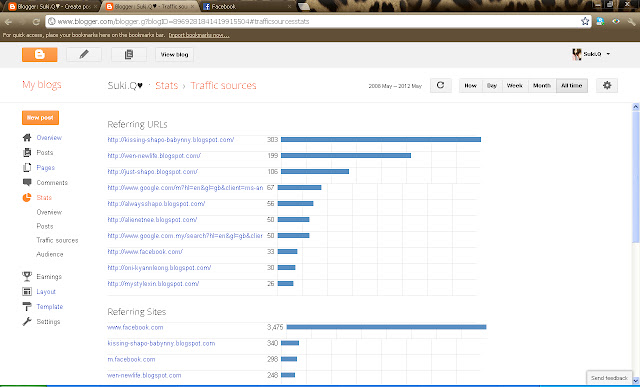Viewport: 640px width, 387px height.
Task: Open the wen-newlife.blogspot.com referring site
Action: [x=144, y=375]
